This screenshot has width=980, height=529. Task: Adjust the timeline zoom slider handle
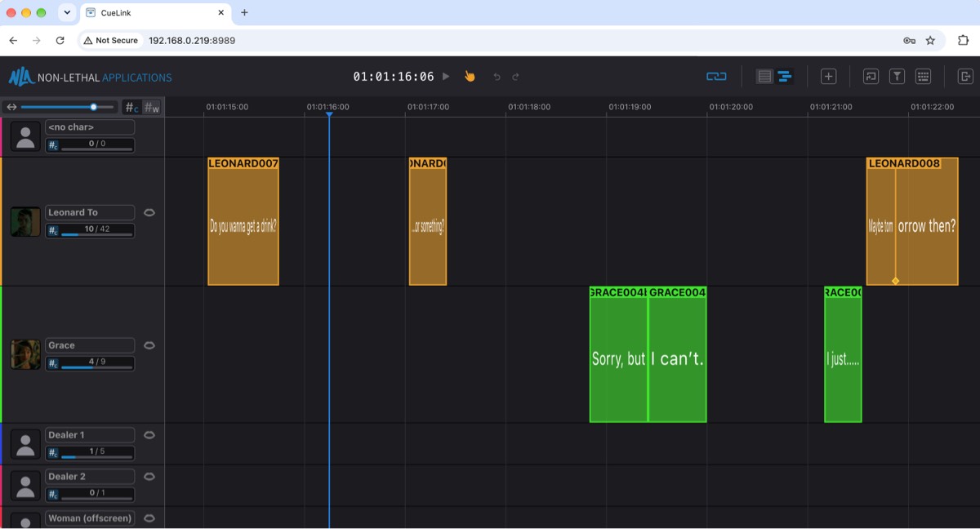tap(94, 107)
